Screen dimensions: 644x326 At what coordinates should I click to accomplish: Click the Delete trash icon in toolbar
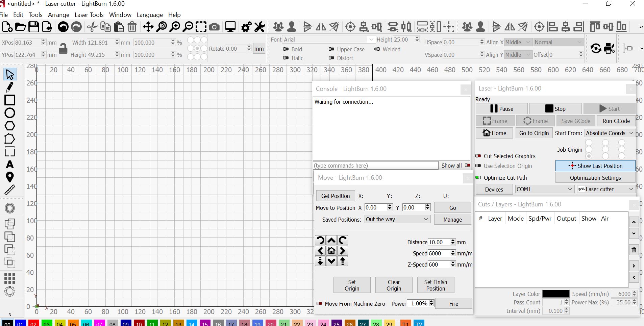point(132,27)
